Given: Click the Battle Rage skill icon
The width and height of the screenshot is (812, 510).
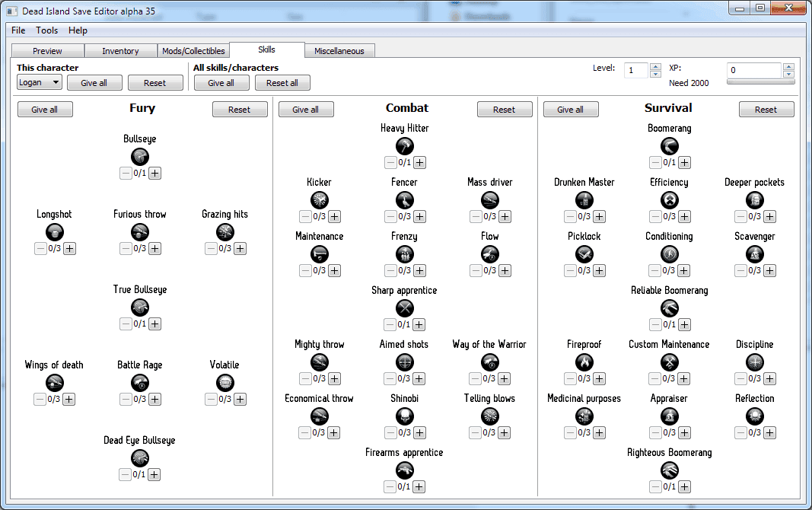Looking at the screenshot, I should pyautogui.click(x=140, y=383).
